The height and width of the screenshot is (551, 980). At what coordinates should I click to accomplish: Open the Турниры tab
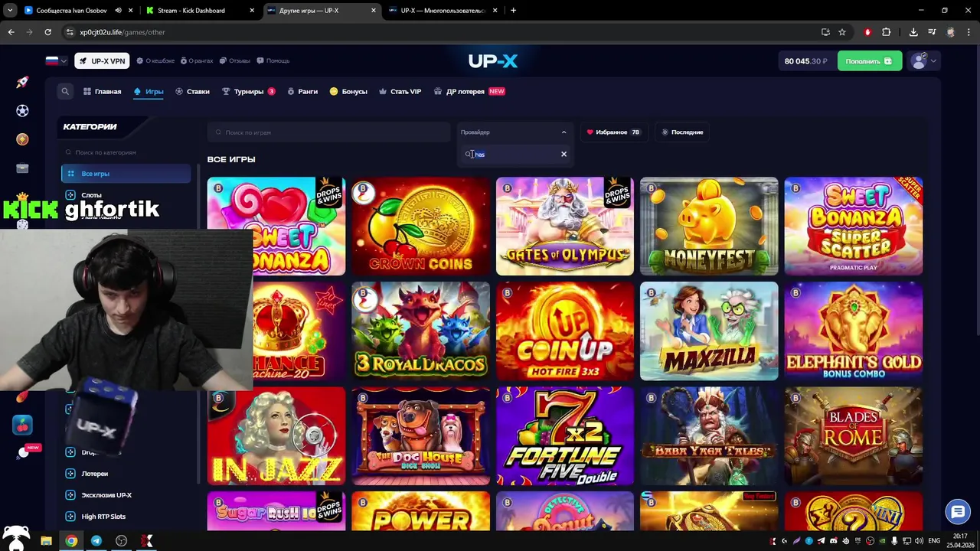coord(248,91)
